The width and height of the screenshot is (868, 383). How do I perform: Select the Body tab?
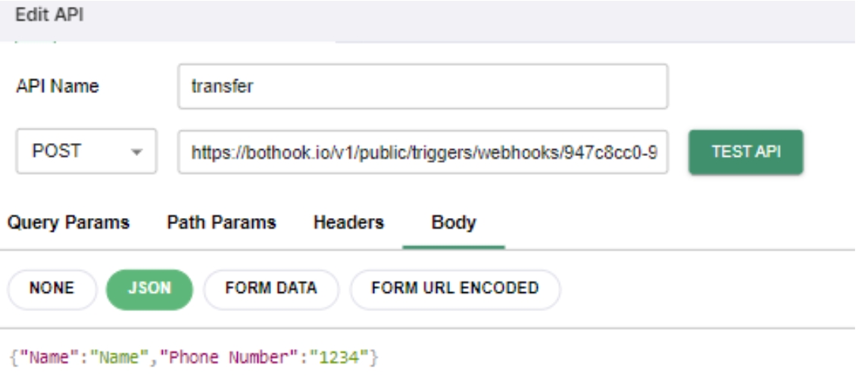(453, 223)
